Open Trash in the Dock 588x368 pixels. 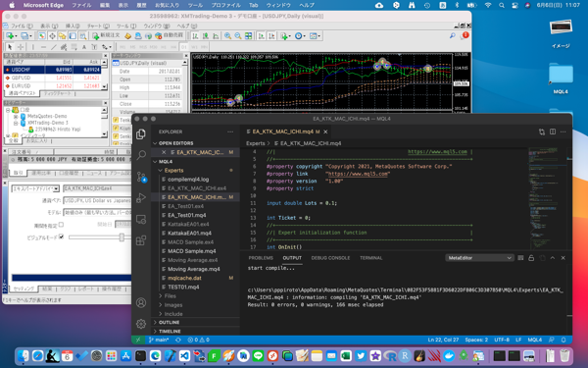coord(564,355)
